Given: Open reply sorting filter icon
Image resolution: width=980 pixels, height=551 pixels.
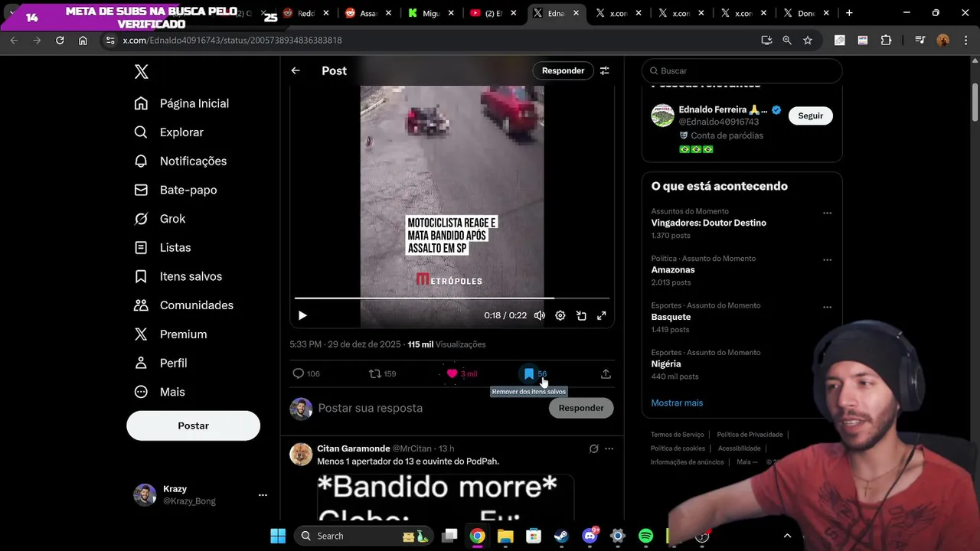Looking at the screenshot, I should [605, 70].
